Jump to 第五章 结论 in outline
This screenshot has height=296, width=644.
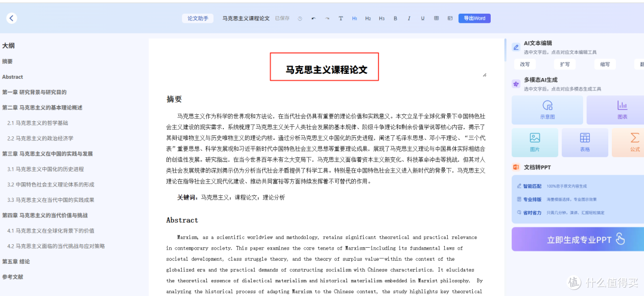pyautogui.click(x=16, y=261)
